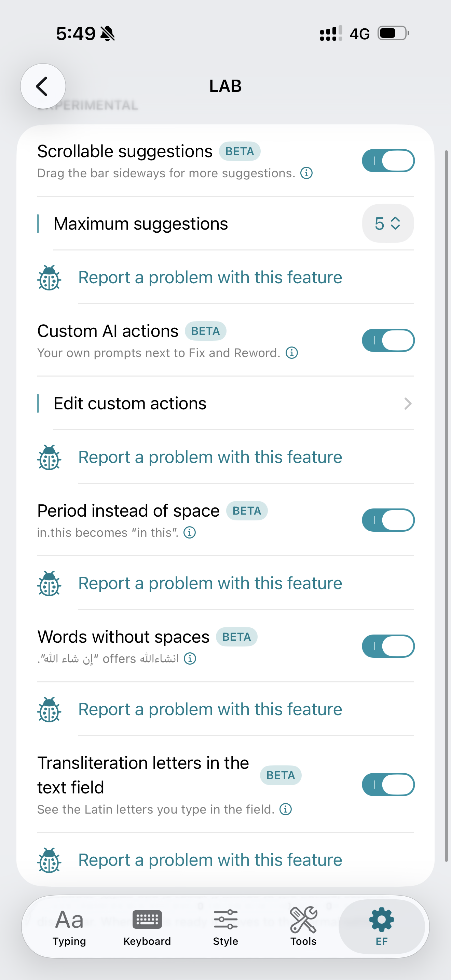451x980 pixels.
Task: Open info for Scrollable suggestions description
Action: [x=306, y=173]
